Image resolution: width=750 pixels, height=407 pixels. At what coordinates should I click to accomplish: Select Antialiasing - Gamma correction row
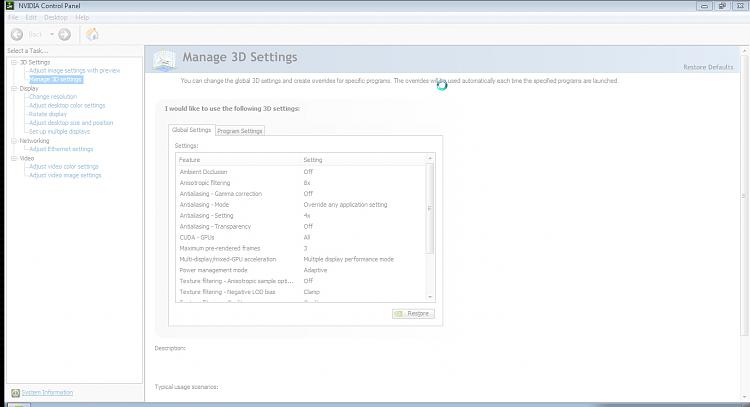(x=300, y=194)
